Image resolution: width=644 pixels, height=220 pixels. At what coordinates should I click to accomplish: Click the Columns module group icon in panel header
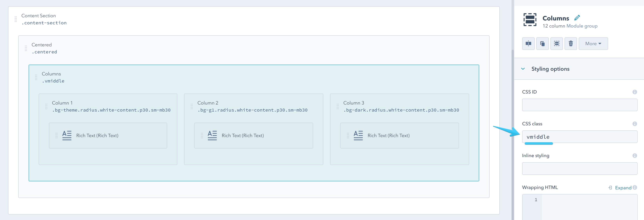point(530,20)
